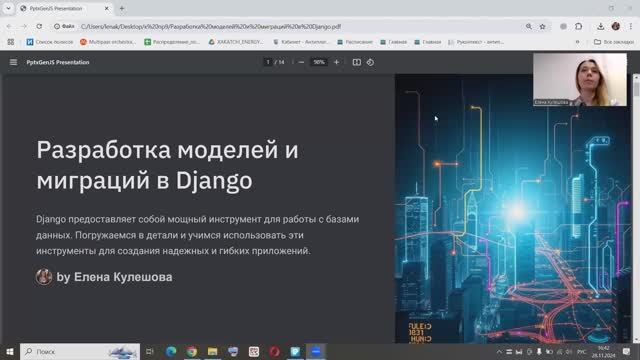640x360 pixels.
Task: Launch Microsoft Edge from taskbar
Action: tap(171, 351)
